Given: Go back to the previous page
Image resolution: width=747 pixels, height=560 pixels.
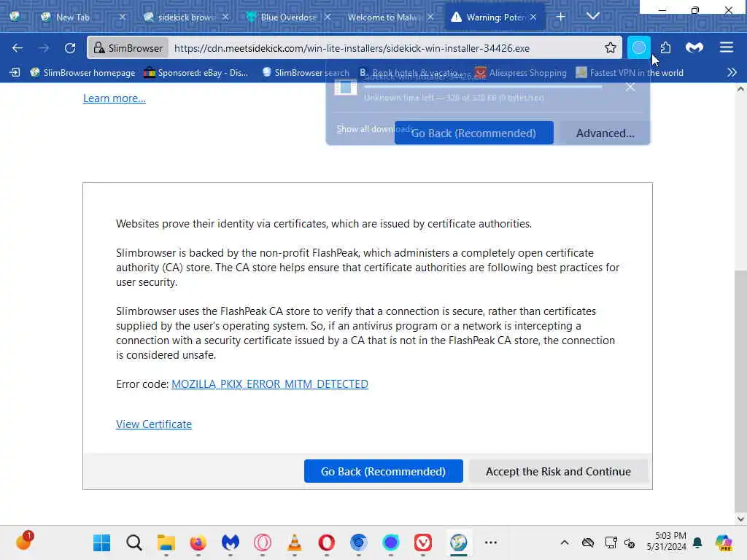Looking at the screenshot, I should pyautogui.click(x=18, y=48).
